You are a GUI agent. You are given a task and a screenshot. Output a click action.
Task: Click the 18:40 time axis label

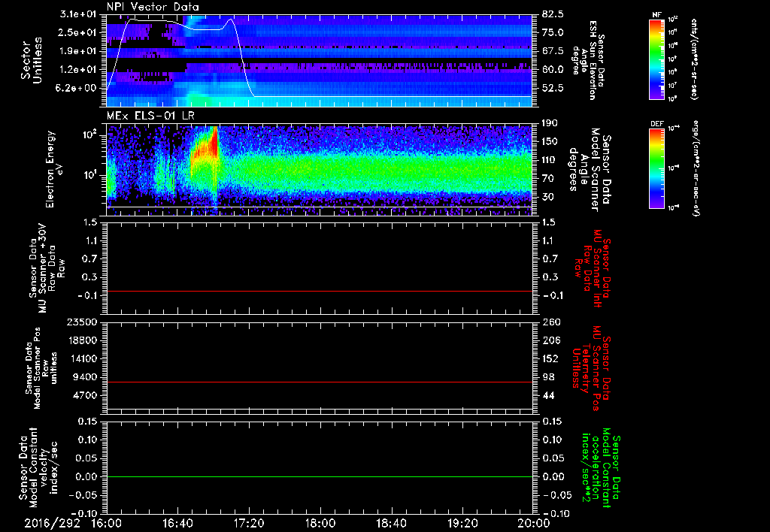(x=391, y=524)
